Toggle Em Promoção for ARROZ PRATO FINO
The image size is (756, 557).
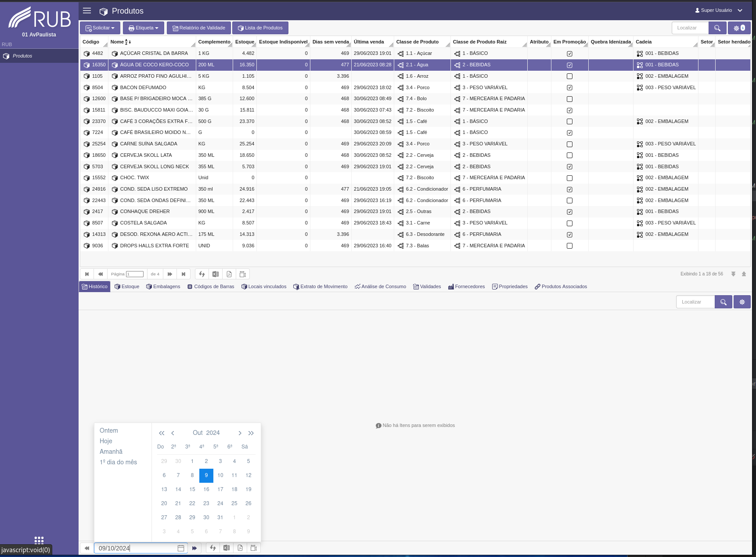click(x=569, y=76)
